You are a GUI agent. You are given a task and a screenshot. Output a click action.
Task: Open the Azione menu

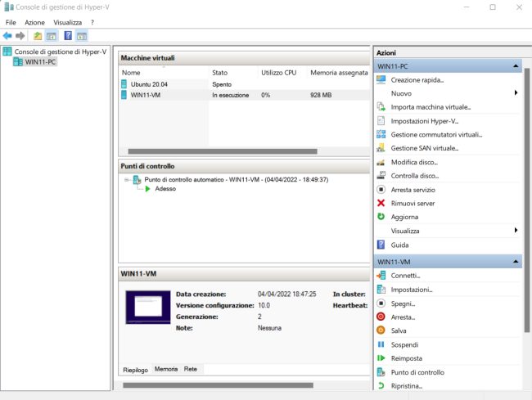coord(34,22)
